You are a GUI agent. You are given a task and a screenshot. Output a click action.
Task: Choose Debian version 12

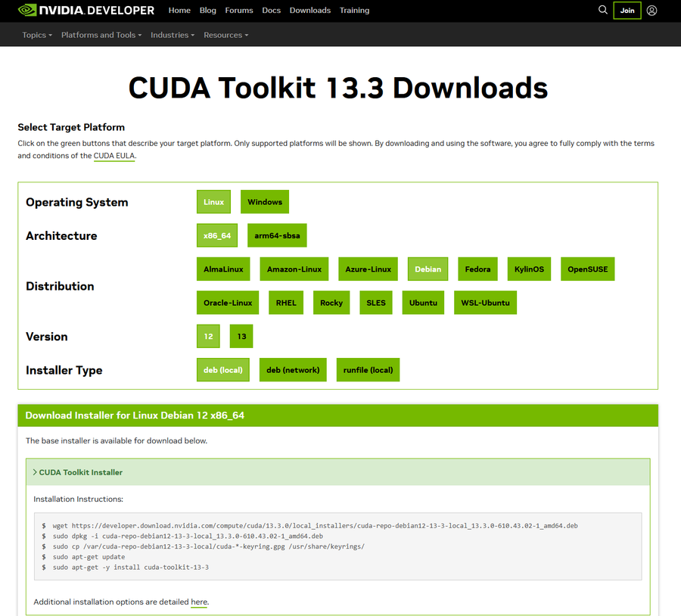click(x=208, y=336)
